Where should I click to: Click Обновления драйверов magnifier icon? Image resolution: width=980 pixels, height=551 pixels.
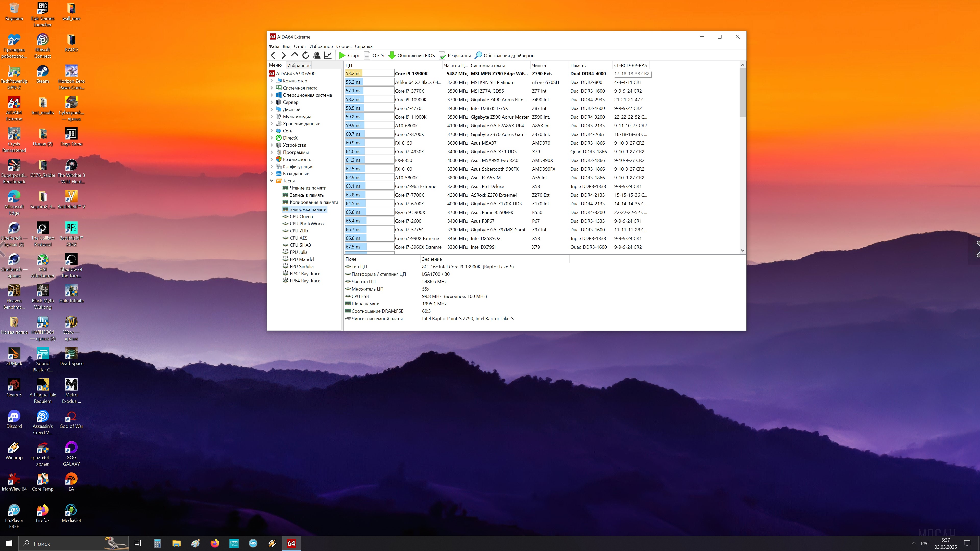point(478,56)
